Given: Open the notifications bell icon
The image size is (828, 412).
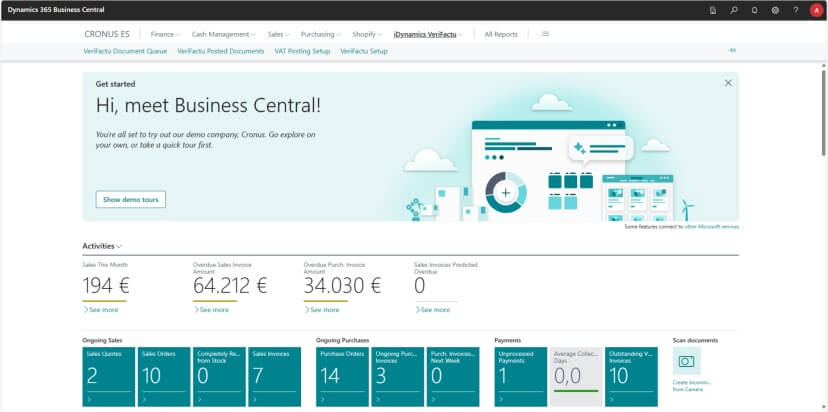Looking at the screenshot, I should (x=755, y=10).
